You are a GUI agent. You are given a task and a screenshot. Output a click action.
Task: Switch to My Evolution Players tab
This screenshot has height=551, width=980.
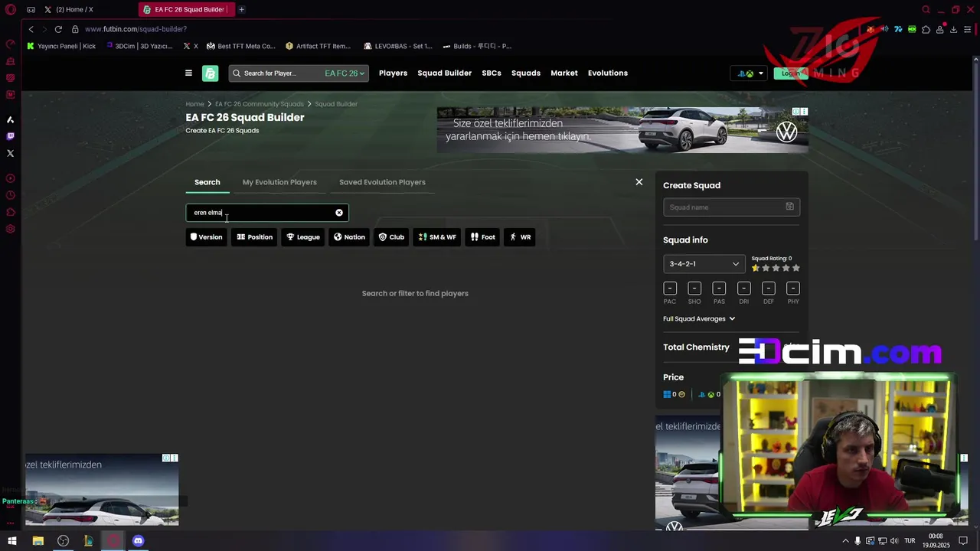point(279,182)
